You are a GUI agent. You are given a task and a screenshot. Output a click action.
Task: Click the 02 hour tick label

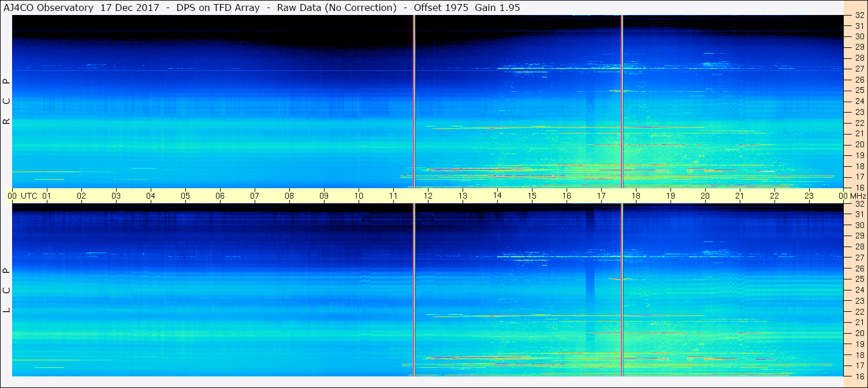[81, 196]
